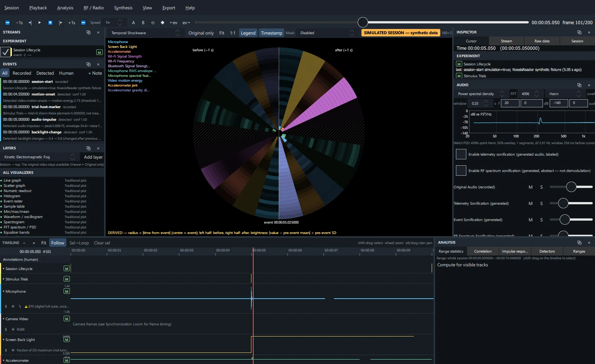595x364 pixels.
Task: Open the Temporal Shockwave visualizer dropdown
Action: point(145,33)
